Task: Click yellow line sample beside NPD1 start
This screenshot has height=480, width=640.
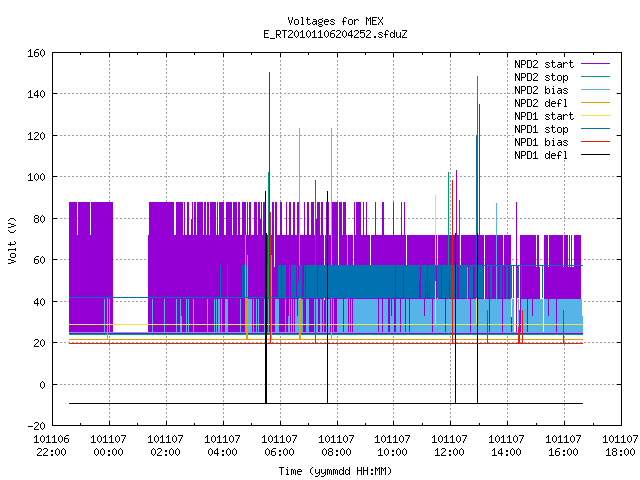Action: click(x=596, y=116)
